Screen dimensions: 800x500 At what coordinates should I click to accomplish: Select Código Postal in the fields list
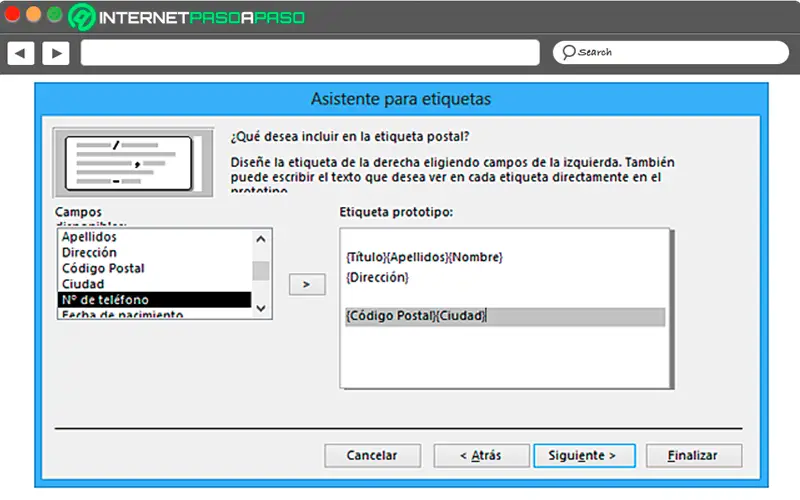[155, 268]
